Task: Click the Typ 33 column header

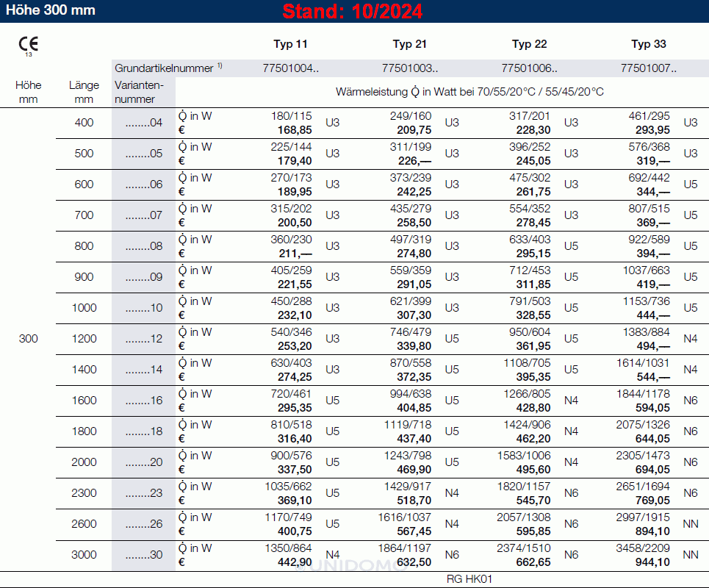Action: pos(649,44)
